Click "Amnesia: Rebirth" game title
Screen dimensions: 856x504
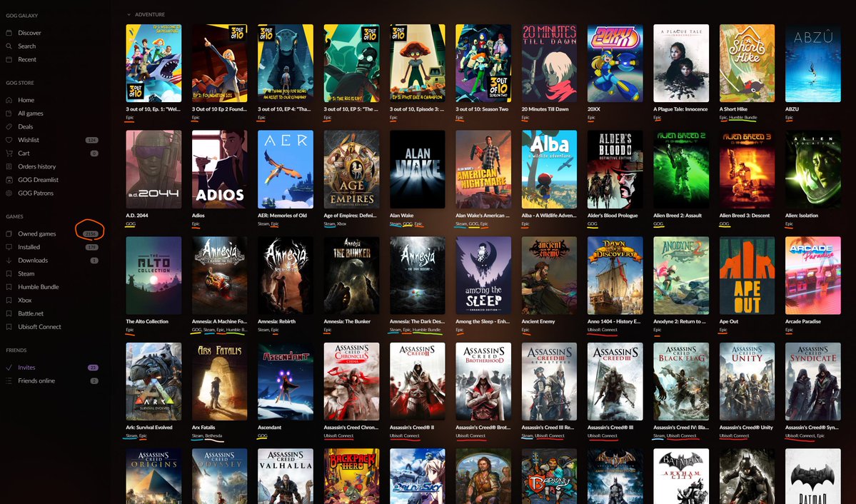click(276, 322)
